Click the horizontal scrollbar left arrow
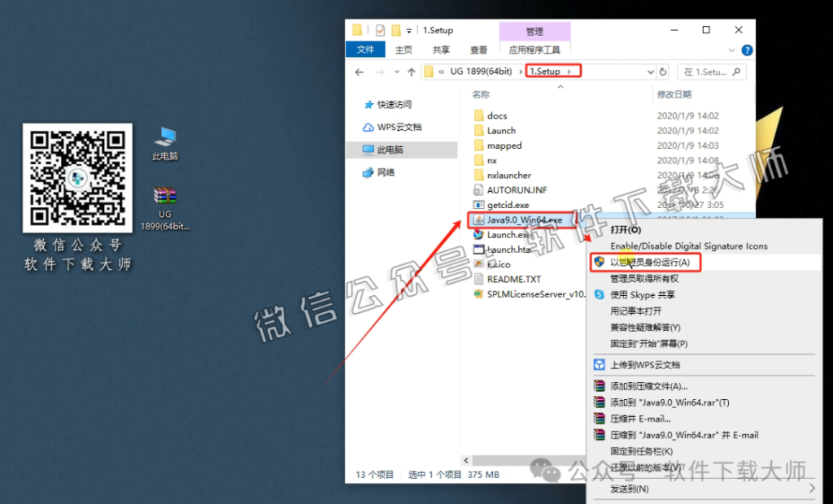833x504 pixels. [x=466, y=460]
